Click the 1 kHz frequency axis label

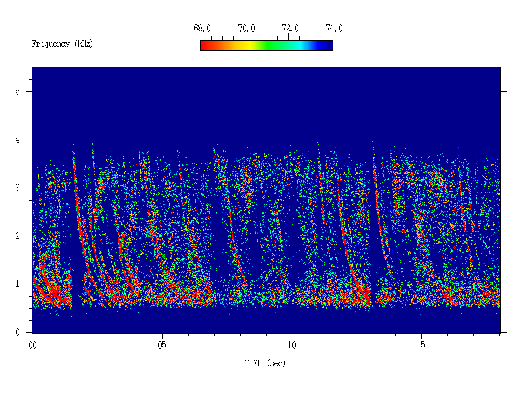pyautogui.click(x=18, y=284)
